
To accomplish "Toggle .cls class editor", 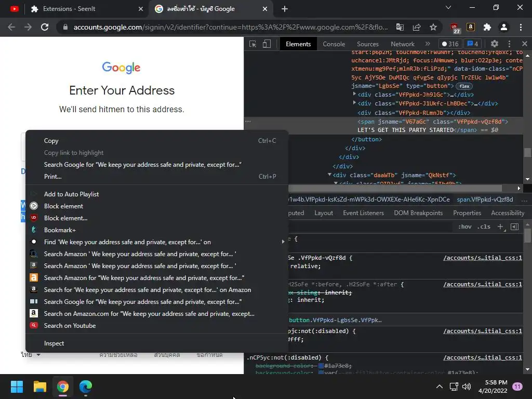I will [x=484, y=227].
